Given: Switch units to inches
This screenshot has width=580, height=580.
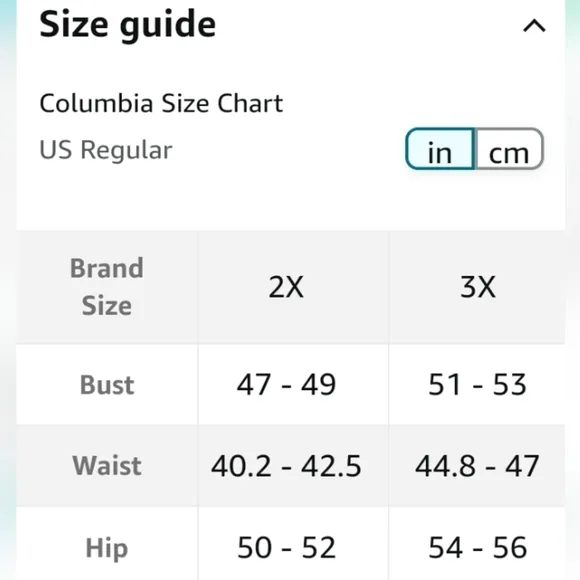Looking at the screenshot, I should tap(440, 149).
